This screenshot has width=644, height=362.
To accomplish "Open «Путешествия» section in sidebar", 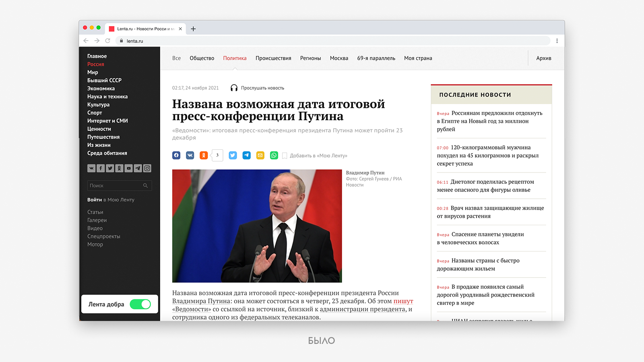I will [103, 137].
